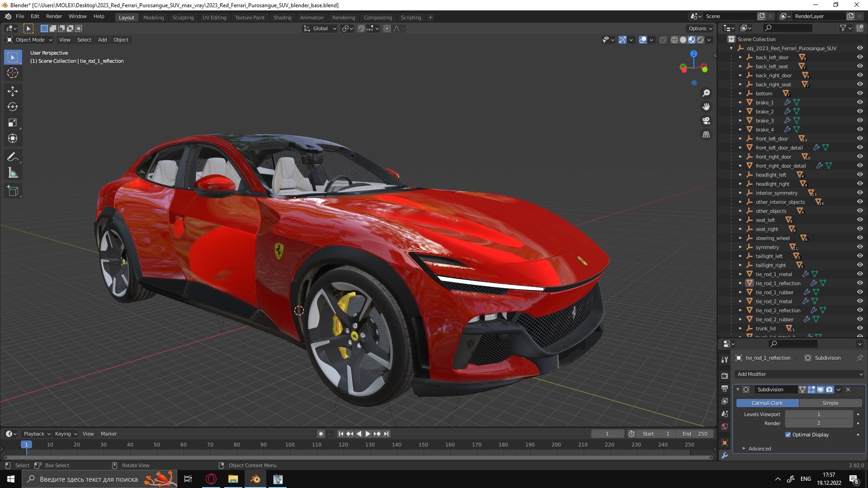Open the Render properties tab
The image size is (868, 488).
(x=725, y=375)
